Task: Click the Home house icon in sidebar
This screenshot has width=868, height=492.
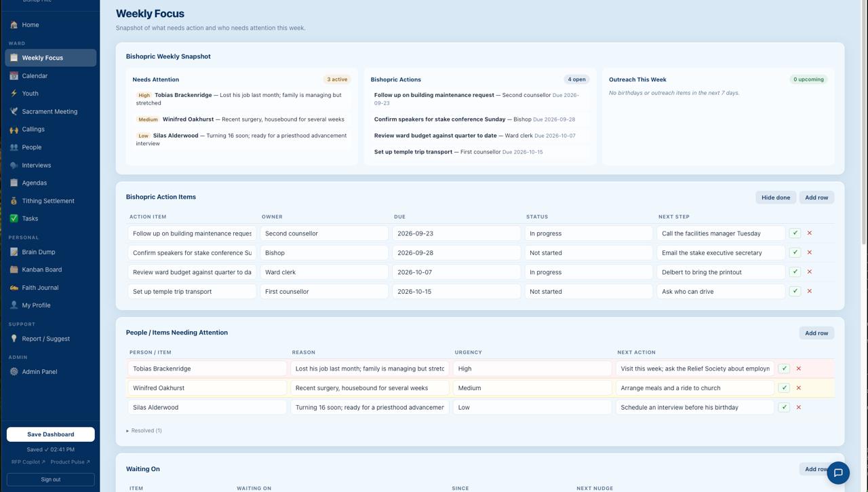Action: pyautogui.click(x=14, y=25)
